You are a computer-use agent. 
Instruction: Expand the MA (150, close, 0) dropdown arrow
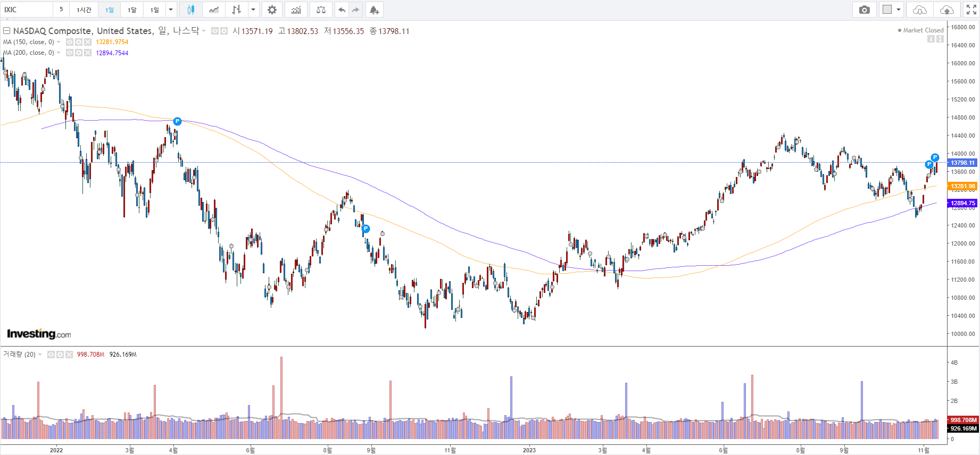click(59, 42)
